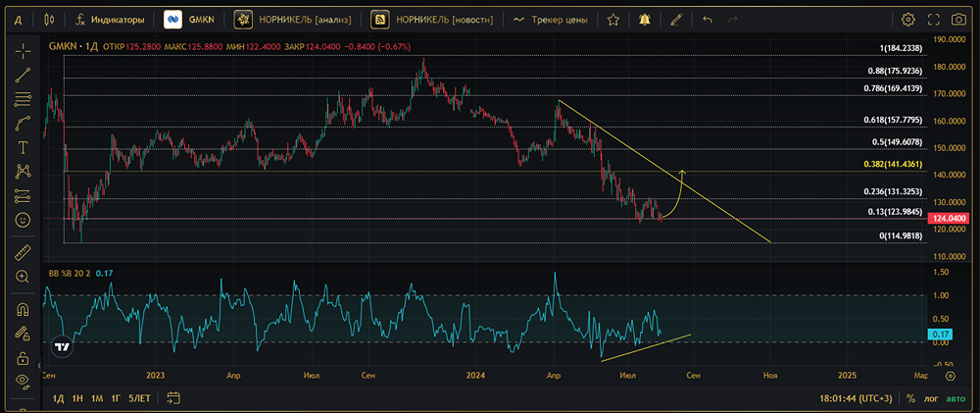The width and height of the screenshot is (980, 413).
Task: Select the ruler measure tool
Action: 24,252
